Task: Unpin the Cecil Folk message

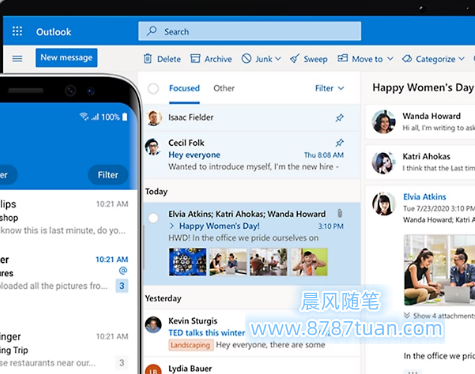Action: click(x=339, y=143)
